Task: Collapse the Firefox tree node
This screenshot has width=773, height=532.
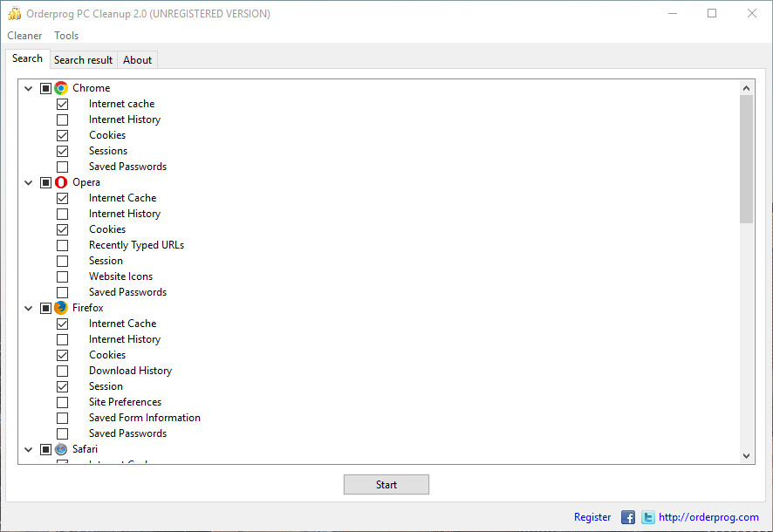Action: [x=29, y=309]
